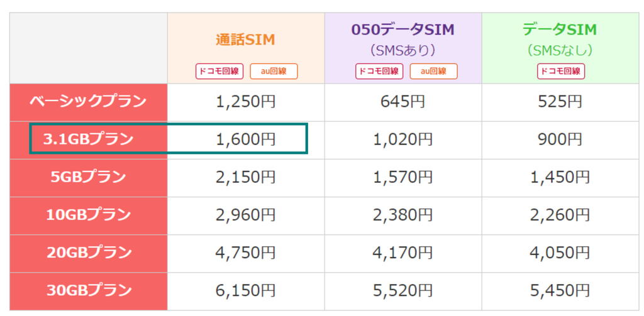Click the 10GBプラン row label
This screenshot has width=644, height=316.
tap(88, 215)
